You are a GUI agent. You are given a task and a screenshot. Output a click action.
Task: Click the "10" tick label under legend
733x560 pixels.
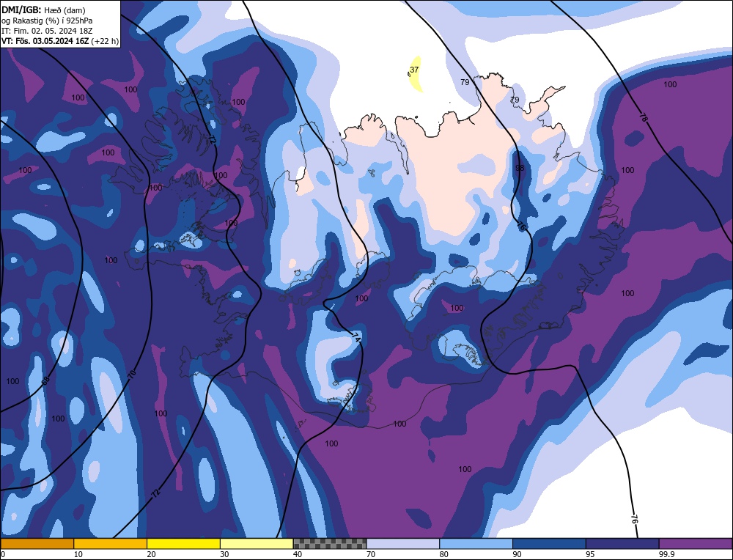point(78,554)
